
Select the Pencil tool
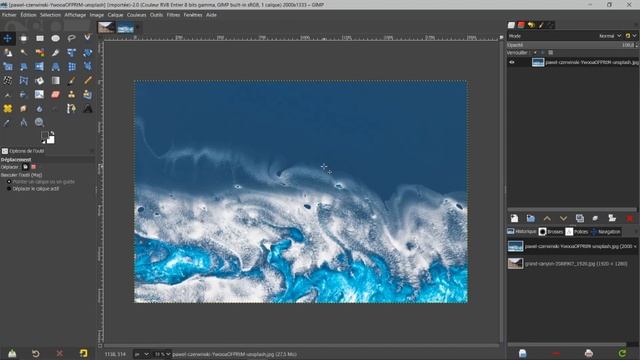pos(87,80)
